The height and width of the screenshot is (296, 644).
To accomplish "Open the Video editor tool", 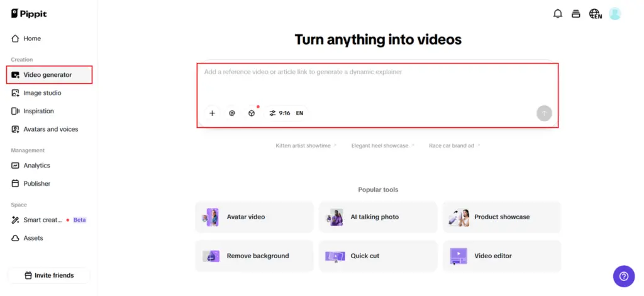I will (502, 256).
